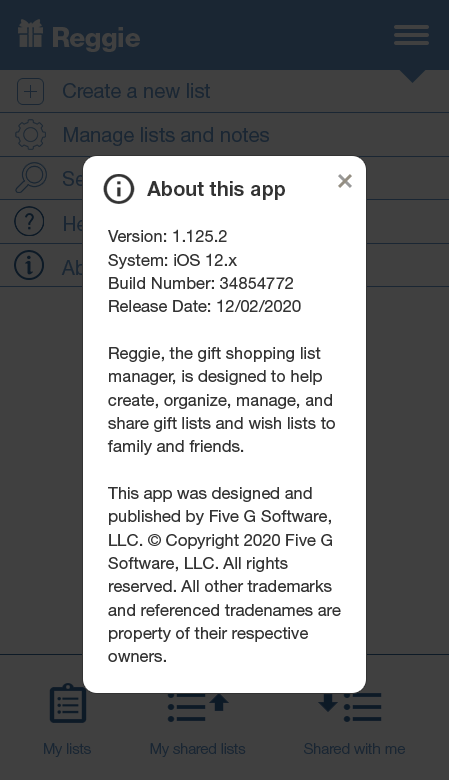The height and width of the screenshot is (780, 449).
Task: Click the question mark help icon
Action: (29, 221)
